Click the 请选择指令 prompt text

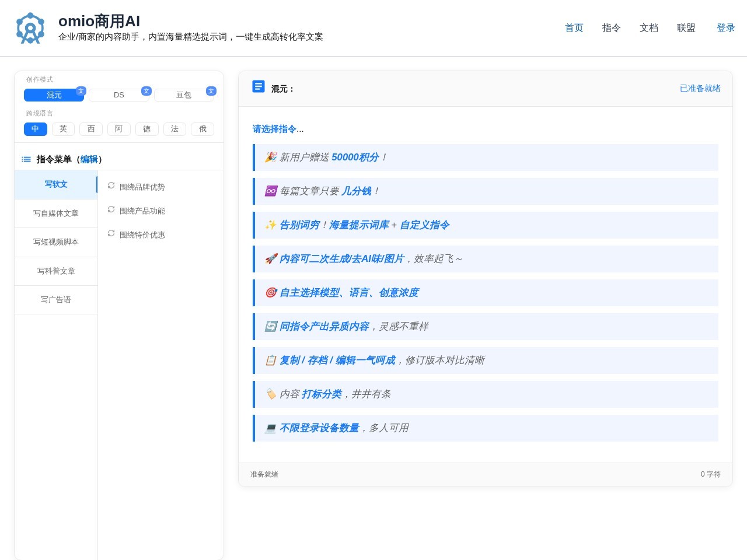click(x=278, y=129)
